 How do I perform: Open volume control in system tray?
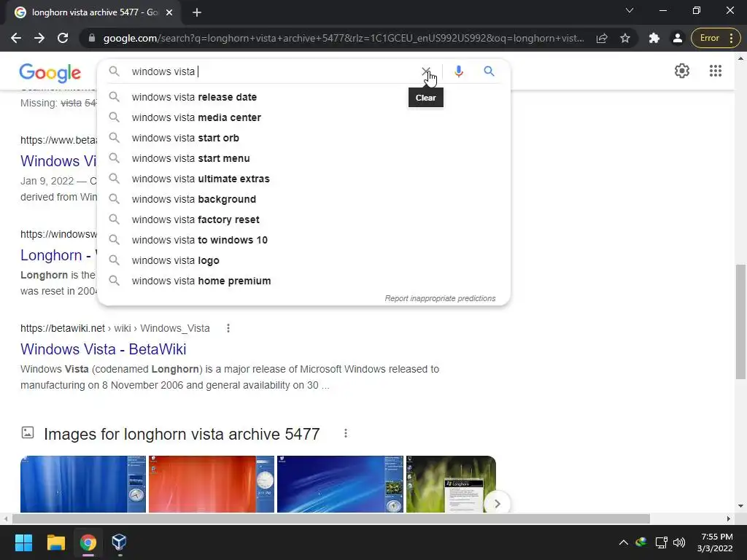pos(679,542)
